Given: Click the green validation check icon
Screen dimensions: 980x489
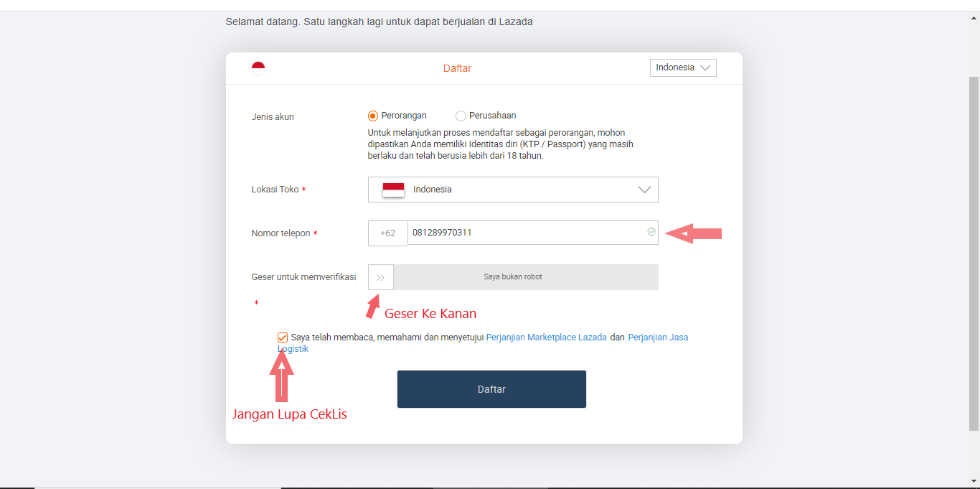Looking at the screenshot, I should [x=651, y=232].
